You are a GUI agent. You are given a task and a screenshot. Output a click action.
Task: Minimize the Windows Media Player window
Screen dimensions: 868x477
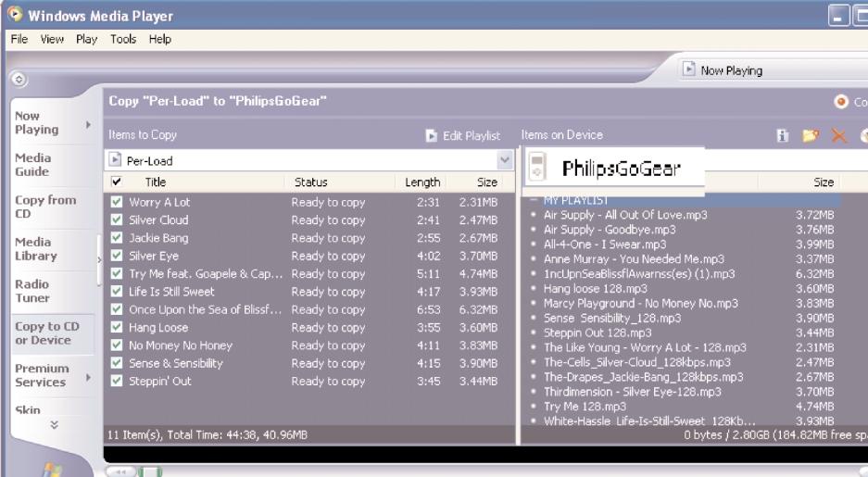pyautogui.click(x=838, y=16)
